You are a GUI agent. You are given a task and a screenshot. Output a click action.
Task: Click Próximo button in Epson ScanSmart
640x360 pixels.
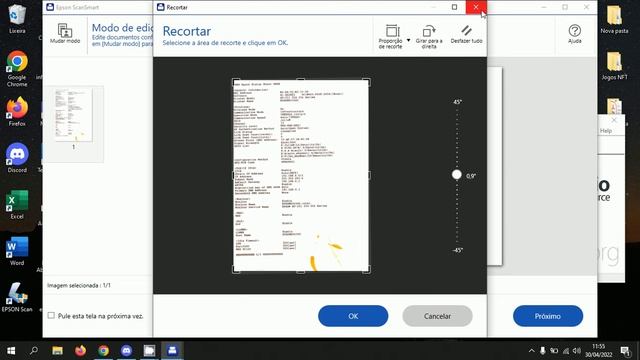coord(548,316)
